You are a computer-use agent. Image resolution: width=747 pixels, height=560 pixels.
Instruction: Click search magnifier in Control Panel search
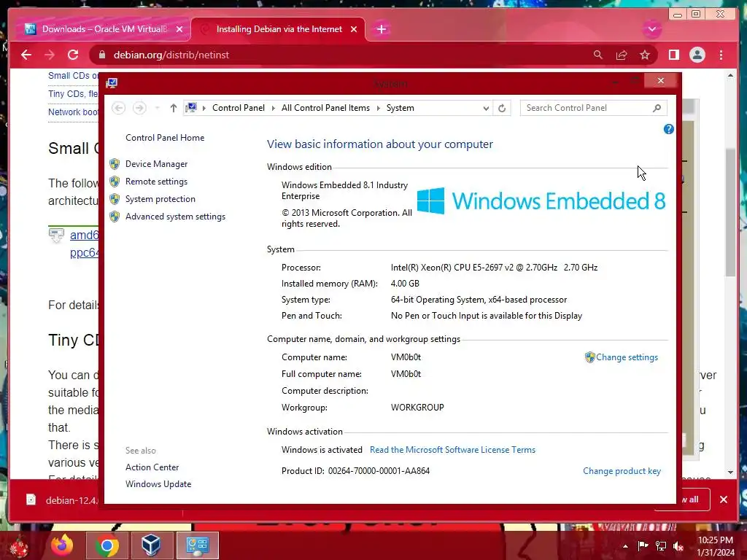(x=657, y=108)
